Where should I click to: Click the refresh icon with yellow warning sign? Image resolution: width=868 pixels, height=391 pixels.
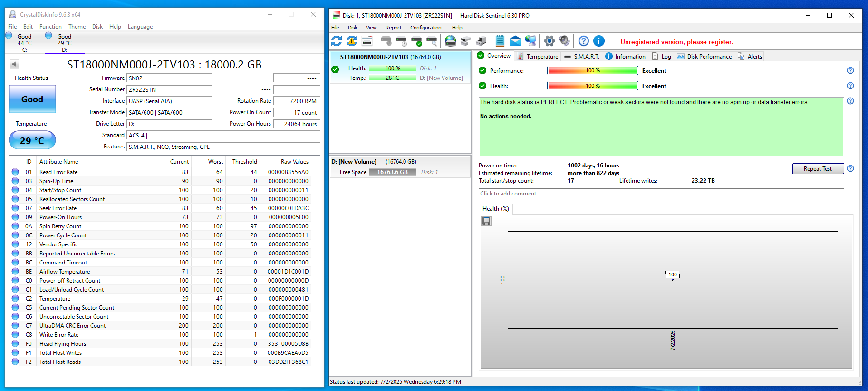(x=352, y=41)
